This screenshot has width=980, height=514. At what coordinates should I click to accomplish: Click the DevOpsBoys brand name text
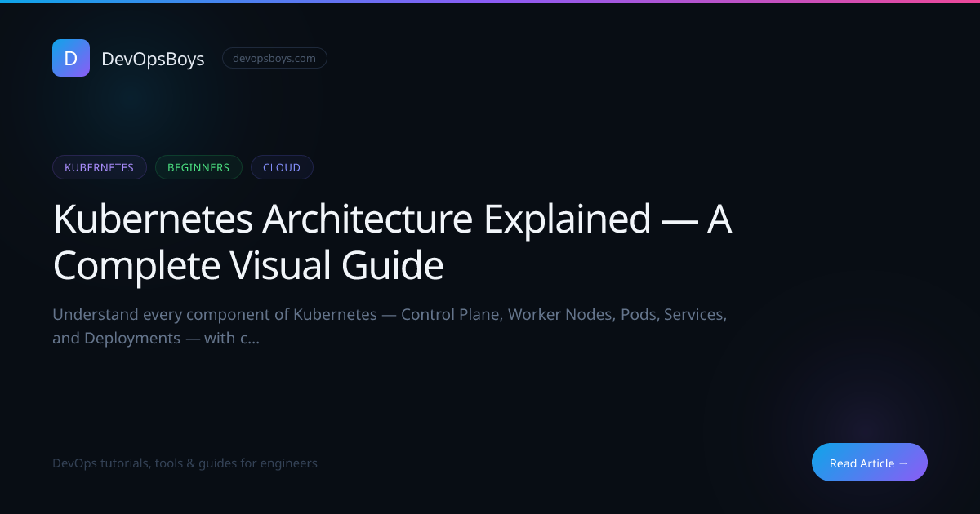[x=153, y=59]
